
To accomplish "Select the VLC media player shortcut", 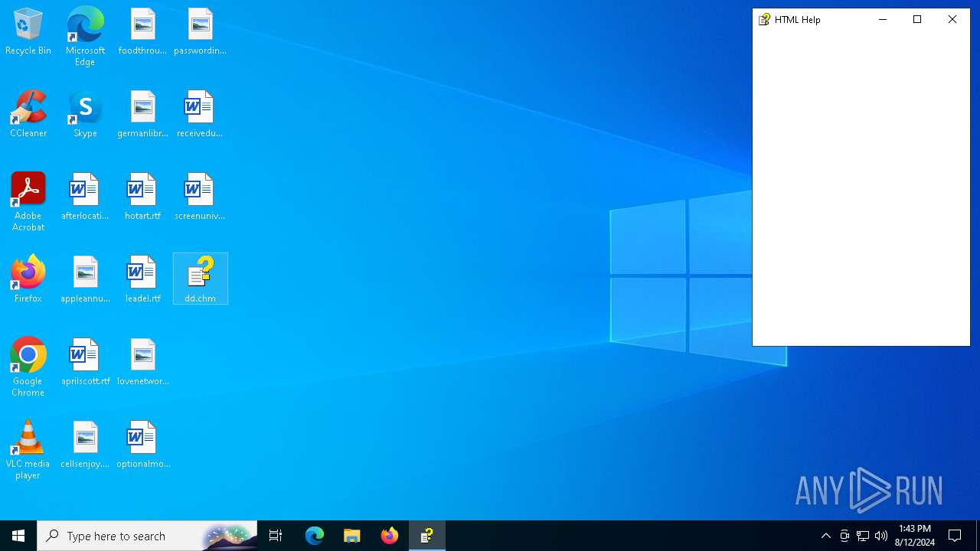I will coord(28,450).
